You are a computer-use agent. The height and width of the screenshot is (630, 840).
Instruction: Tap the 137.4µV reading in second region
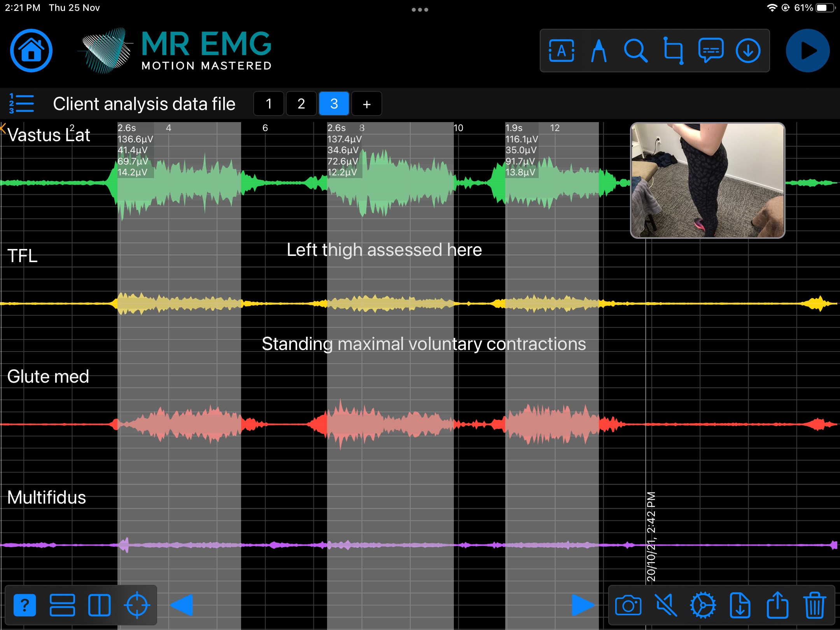(x=345, y=139)
